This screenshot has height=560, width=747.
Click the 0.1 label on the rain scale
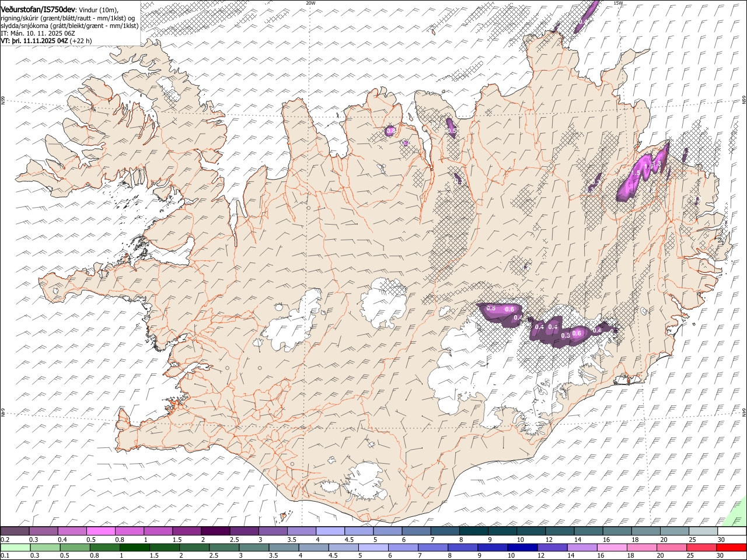(5, 555)
